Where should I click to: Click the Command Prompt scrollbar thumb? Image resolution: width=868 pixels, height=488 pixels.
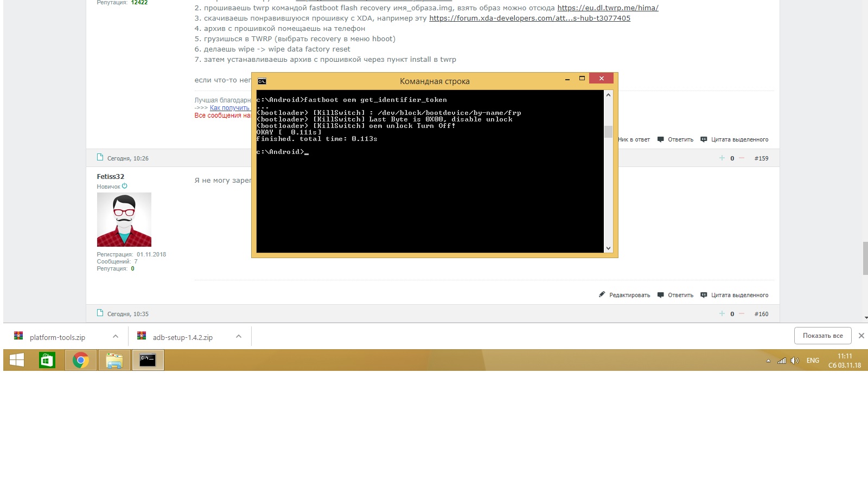608,132
